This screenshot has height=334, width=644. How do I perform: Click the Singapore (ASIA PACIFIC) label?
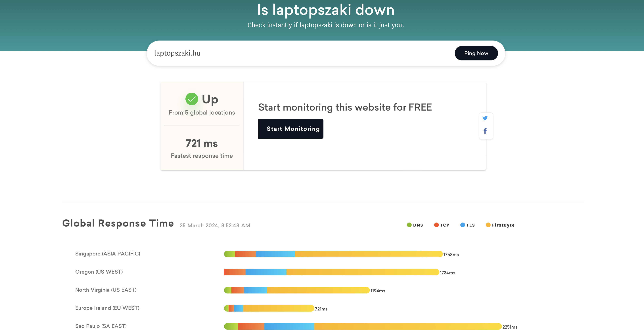[108, 254]
